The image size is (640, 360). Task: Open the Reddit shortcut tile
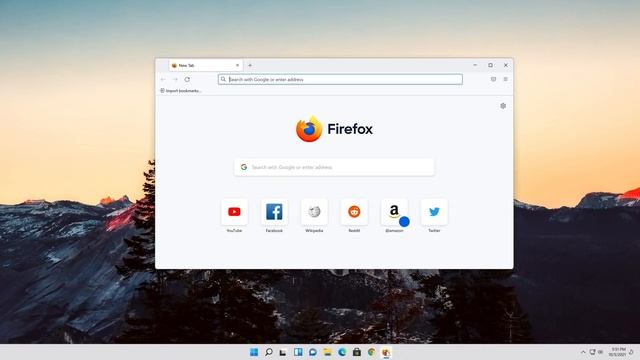[x=354, y=212]
